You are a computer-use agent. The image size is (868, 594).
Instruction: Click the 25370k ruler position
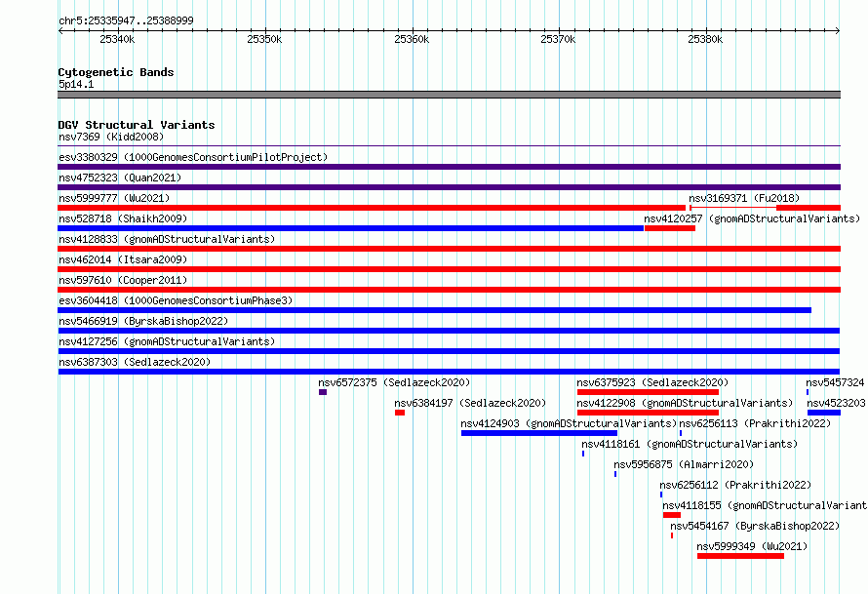(x=558, y=39)
